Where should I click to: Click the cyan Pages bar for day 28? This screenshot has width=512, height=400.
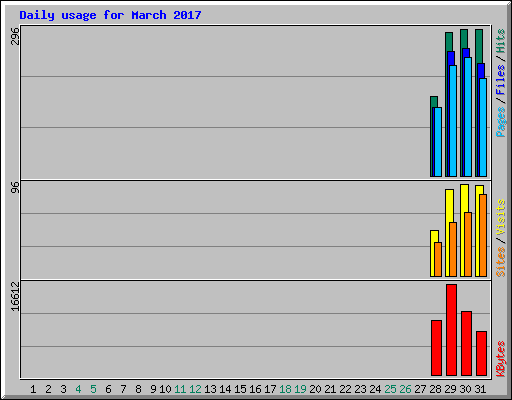coord(438,142)
